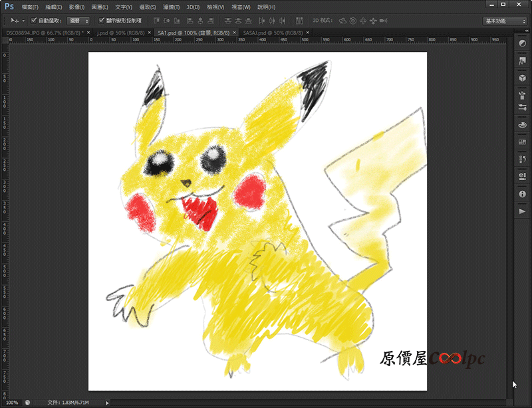Toggle the 自動選取 checkbox
This screenshot has height=408, width=532.
[34, 21]
